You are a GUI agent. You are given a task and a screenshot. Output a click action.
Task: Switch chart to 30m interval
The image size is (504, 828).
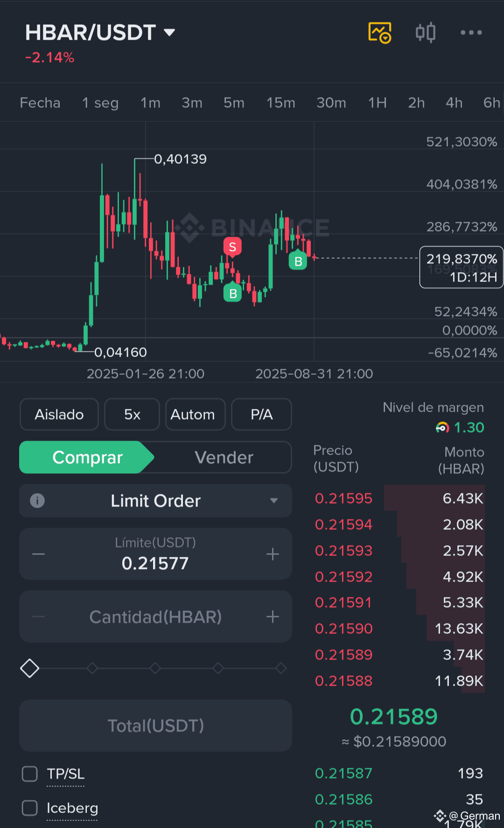pyautogui.click(x=331, y=103)
